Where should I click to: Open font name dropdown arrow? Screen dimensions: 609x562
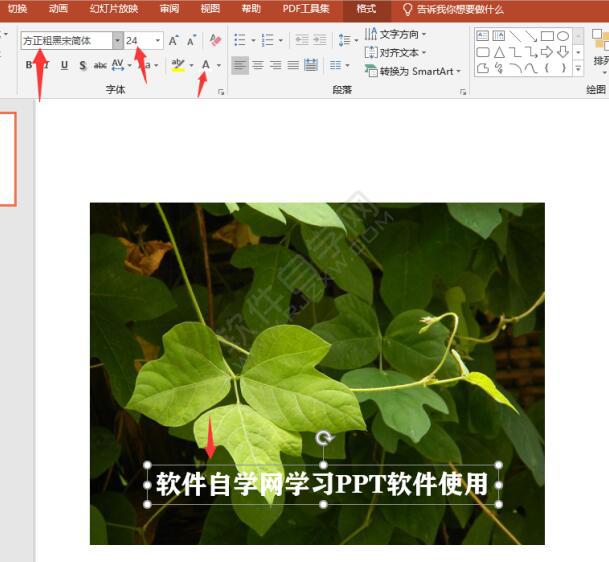pyautogui.click(x=118, y=40)
